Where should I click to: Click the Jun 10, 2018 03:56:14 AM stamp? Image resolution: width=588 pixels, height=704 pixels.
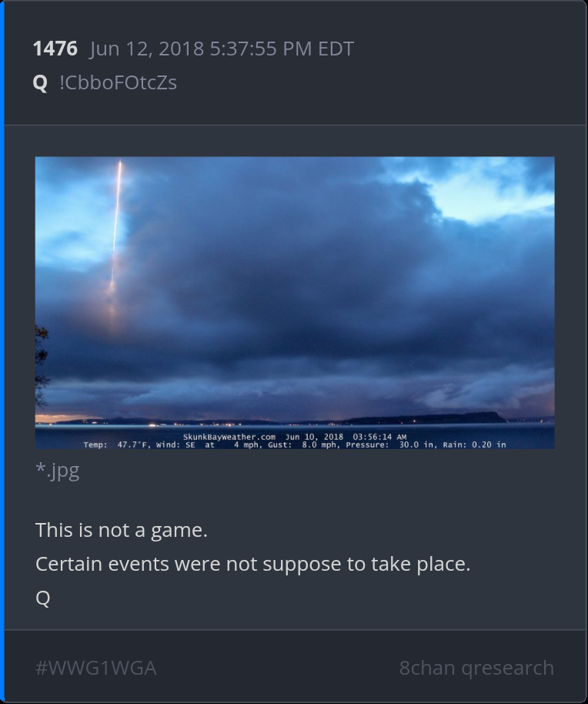point(346,437)
